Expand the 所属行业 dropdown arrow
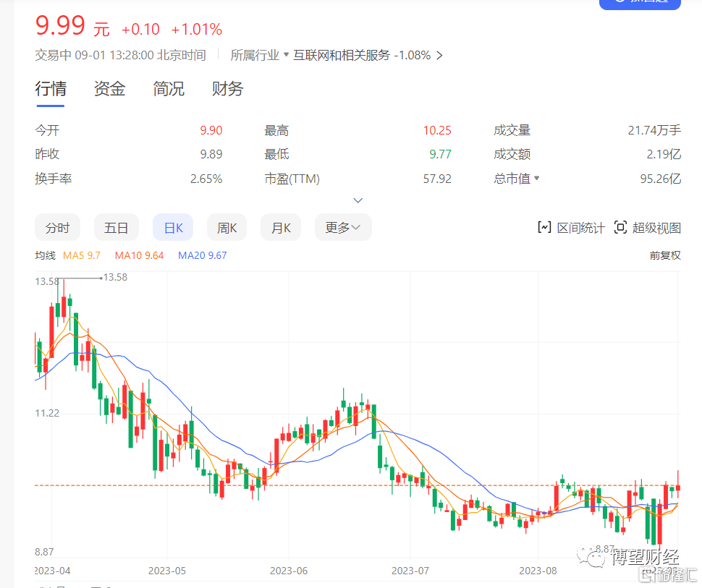702x588 pixels. click(286, 54)
